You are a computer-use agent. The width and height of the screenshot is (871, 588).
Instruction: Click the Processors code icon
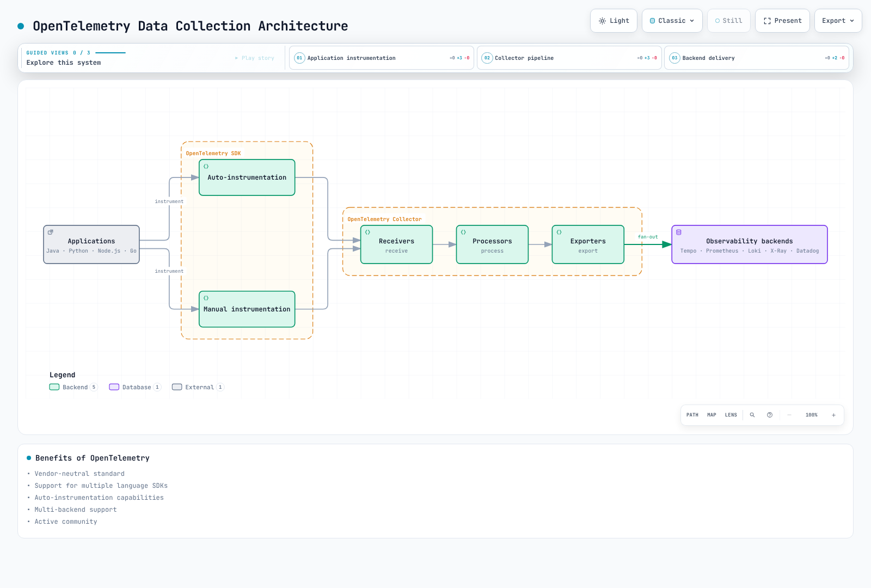tap(463, 232)
